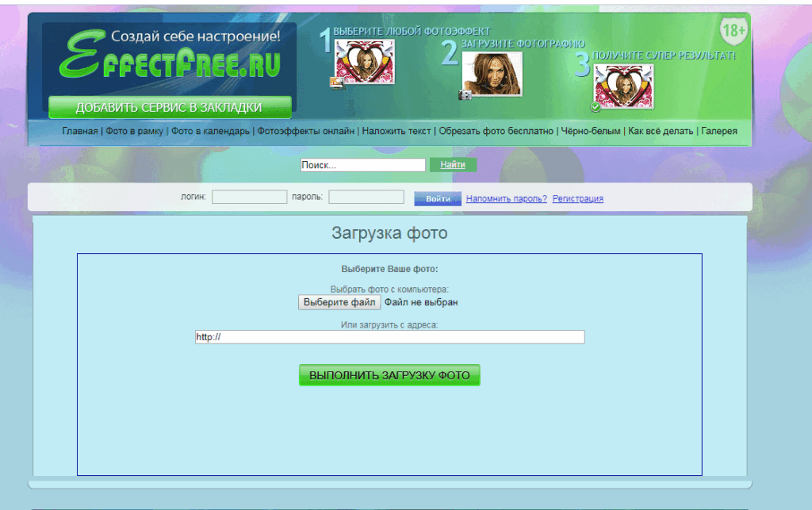Click the step 2 uploaded photo thumbnail
The image size is (812, 510).
(x=492, y=73)
